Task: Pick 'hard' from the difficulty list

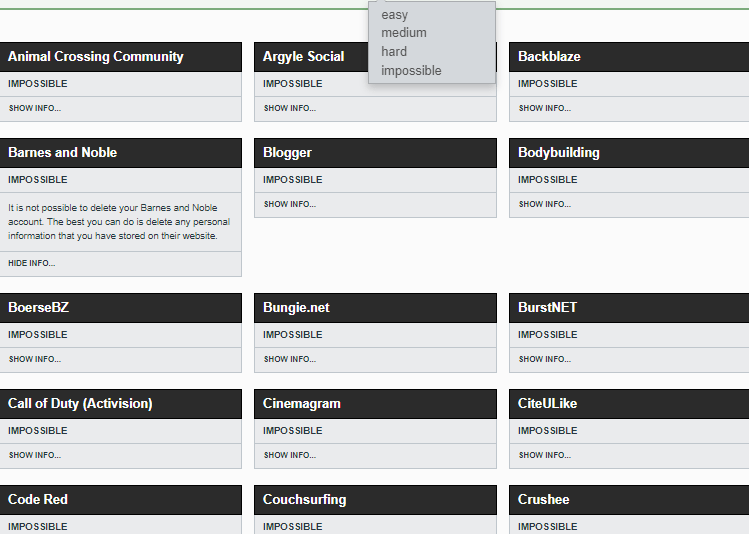Action: point(394,52)
